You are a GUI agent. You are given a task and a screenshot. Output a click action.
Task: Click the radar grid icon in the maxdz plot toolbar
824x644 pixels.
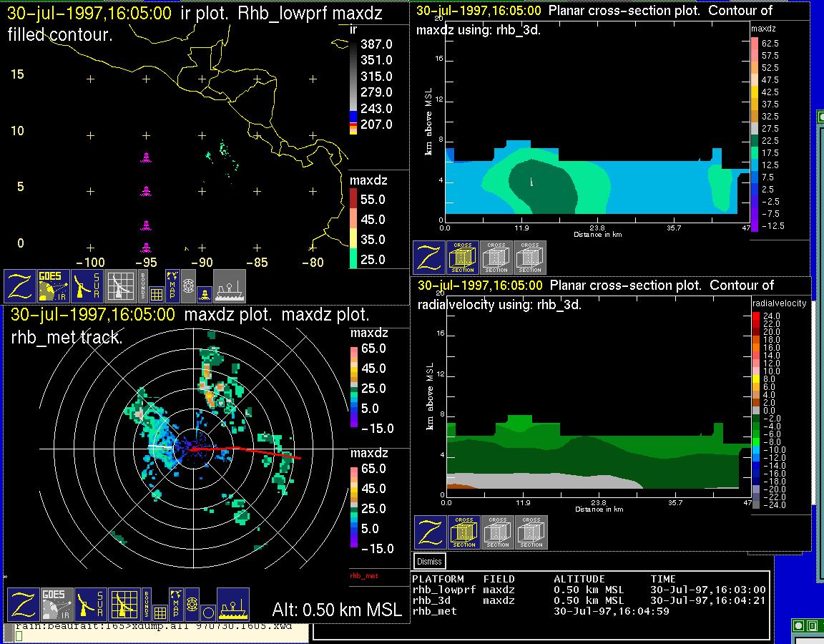[x=124, y=605]
